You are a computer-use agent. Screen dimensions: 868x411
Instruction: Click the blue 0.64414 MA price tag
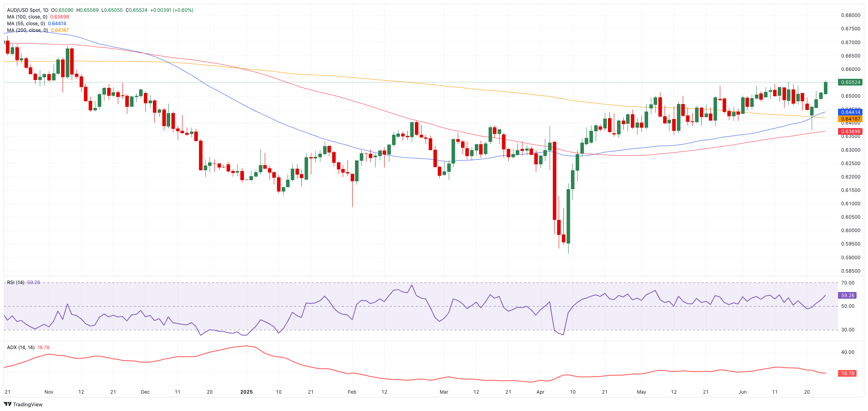[x=851, y=112]
